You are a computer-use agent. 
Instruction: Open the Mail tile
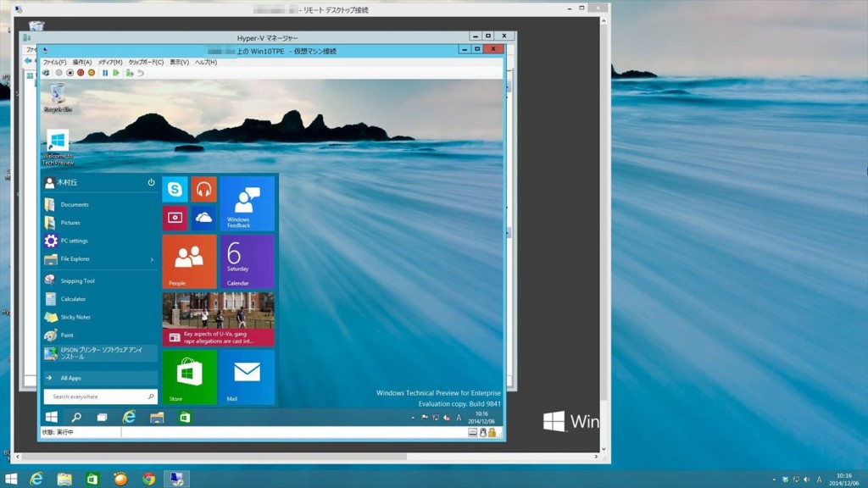247,377
